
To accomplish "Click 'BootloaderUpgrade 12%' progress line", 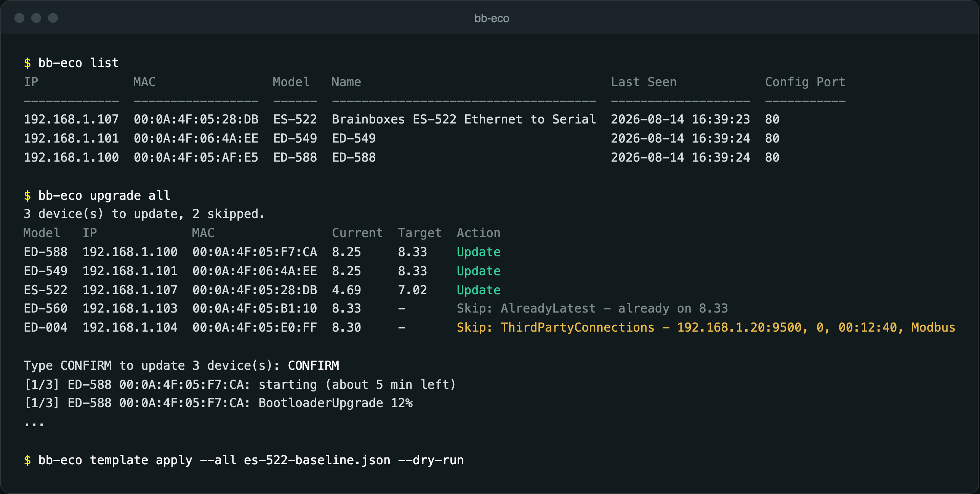I will click(335, 403).
